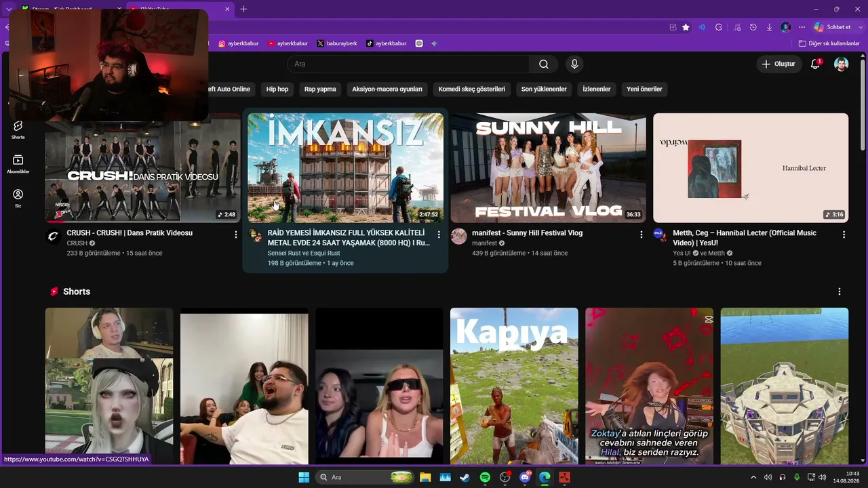Open the TikTok ayberkbabur bookmark
Image resolution: width=868 pixels, height=488 pixels.
387,43
